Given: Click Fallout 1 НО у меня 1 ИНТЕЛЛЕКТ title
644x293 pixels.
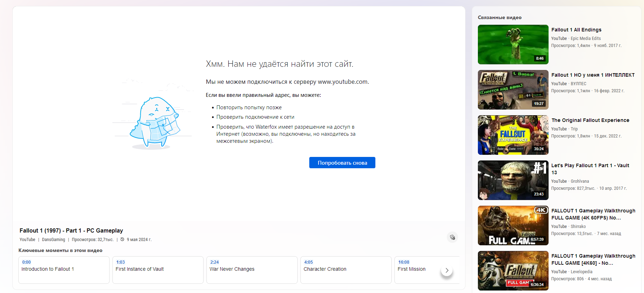Looking at the screenshot, I should tap(593, 75).
